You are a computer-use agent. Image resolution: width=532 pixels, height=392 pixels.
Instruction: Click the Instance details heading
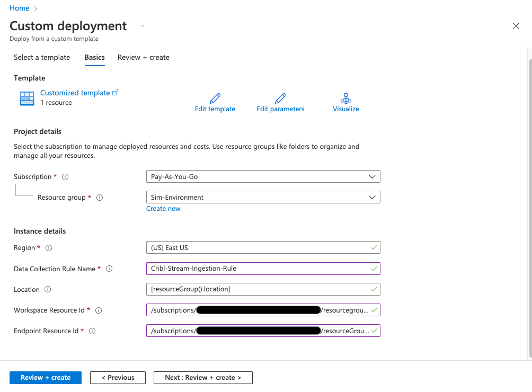click(x=40, y=231)
